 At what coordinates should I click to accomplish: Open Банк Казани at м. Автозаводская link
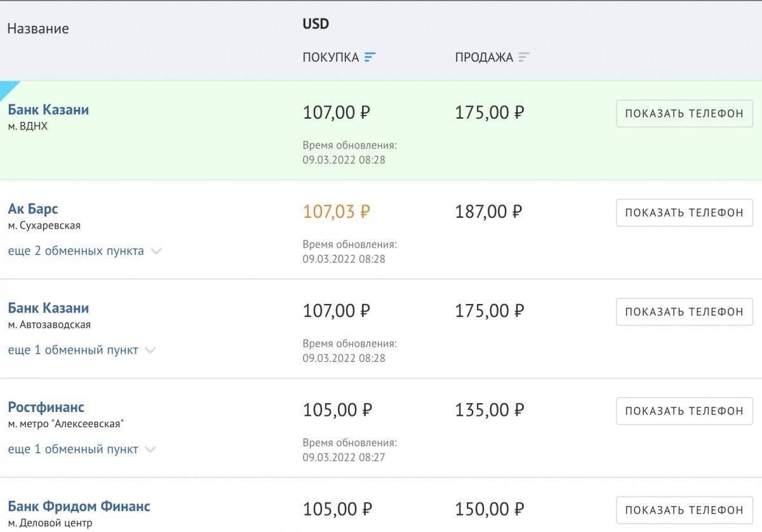(48, 307)
